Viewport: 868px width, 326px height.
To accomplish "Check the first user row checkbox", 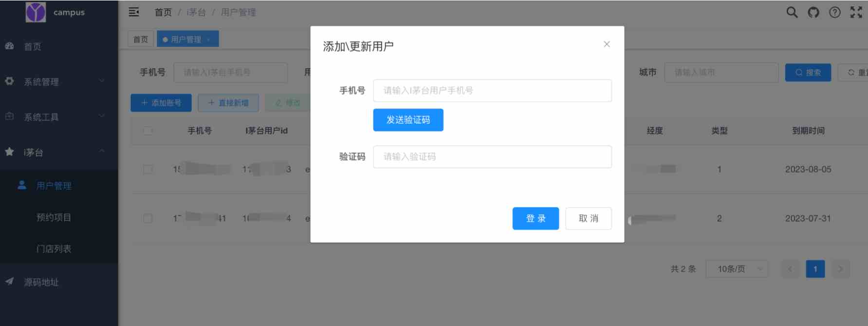I will point(148,170).
